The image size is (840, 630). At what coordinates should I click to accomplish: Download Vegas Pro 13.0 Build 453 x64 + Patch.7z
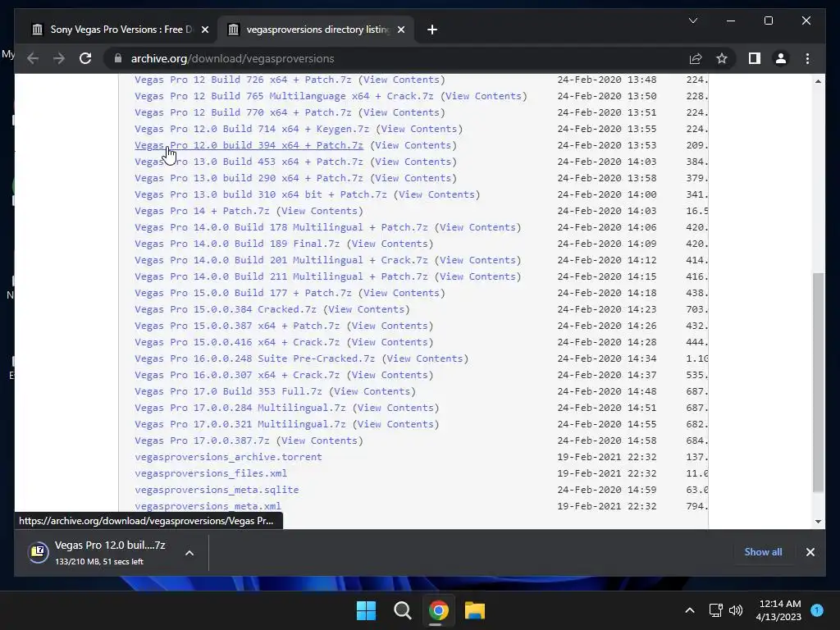[249, 162]
